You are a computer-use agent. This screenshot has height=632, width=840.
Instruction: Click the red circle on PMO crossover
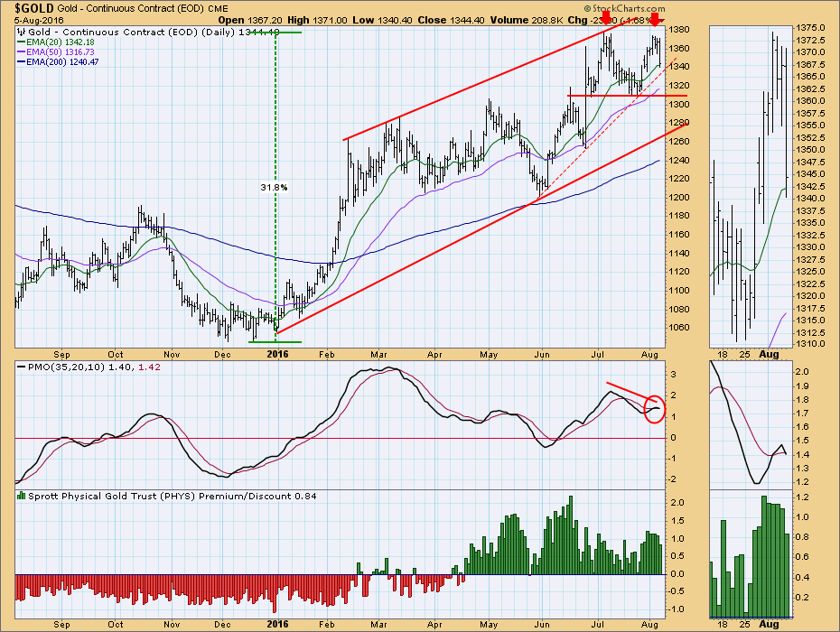tap(657, 409)
